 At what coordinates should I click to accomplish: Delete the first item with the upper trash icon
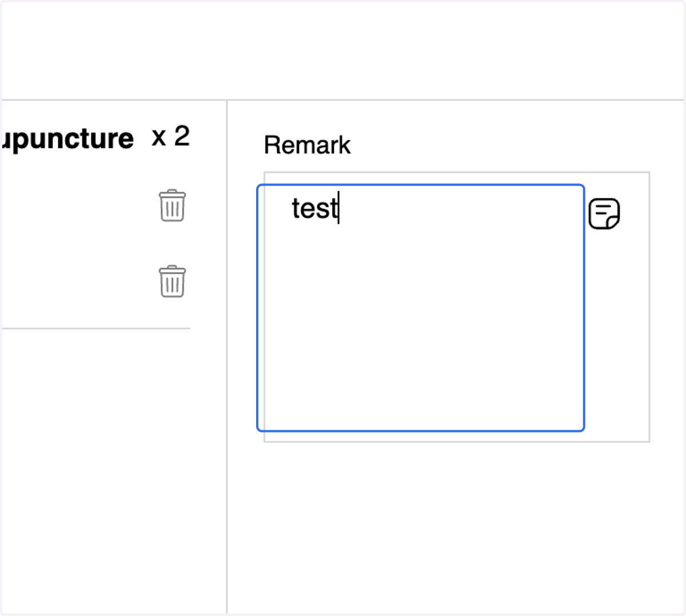pos(172,206)
